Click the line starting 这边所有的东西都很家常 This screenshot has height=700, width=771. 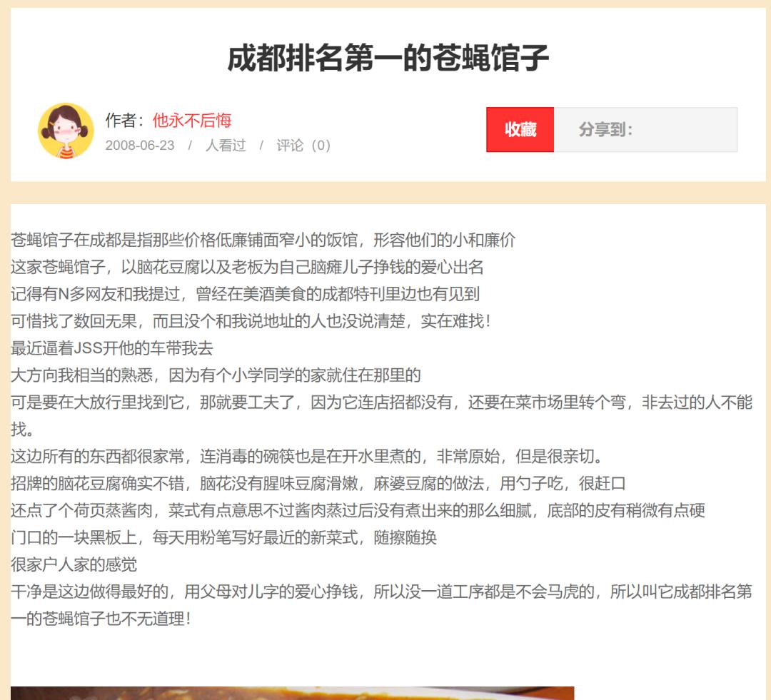pos(307,456)
